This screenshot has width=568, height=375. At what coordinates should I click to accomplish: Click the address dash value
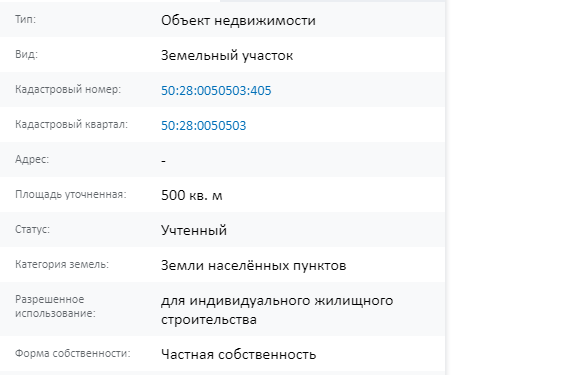pos(163,161)
